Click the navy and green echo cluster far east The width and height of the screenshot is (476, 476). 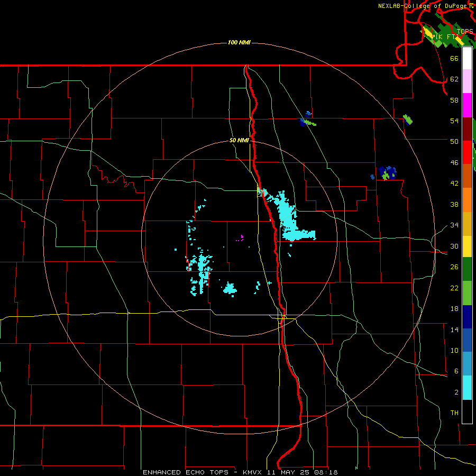[388, 173]
